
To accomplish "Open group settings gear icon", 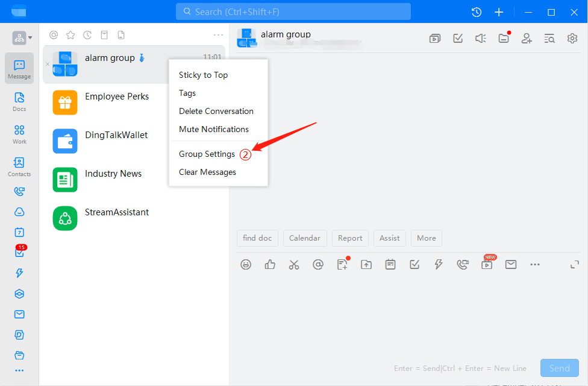I will (x=572, y=39).
